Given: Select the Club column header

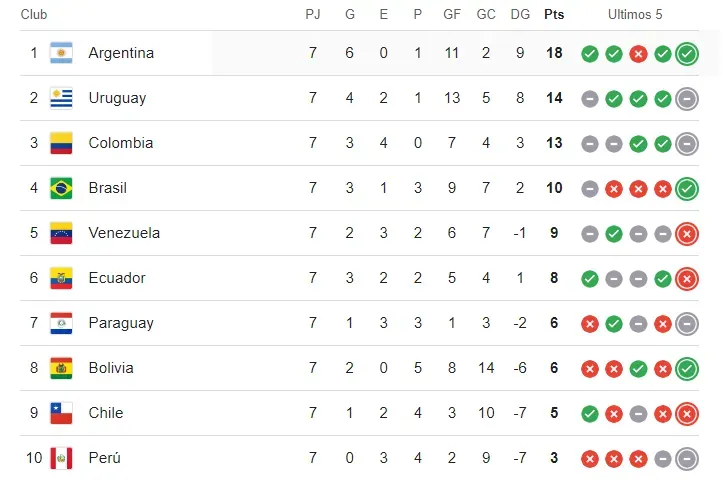Looking at the screenshot, I should coord(34,15).
